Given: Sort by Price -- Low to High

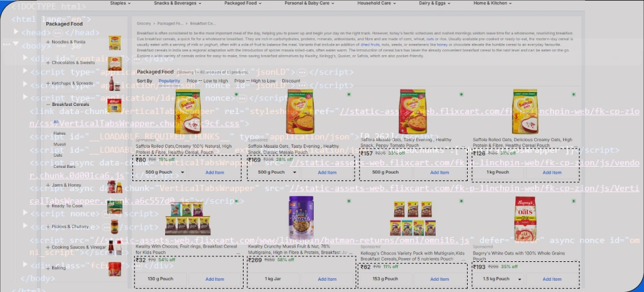Looking at the screenshot, I should (207, 81).
